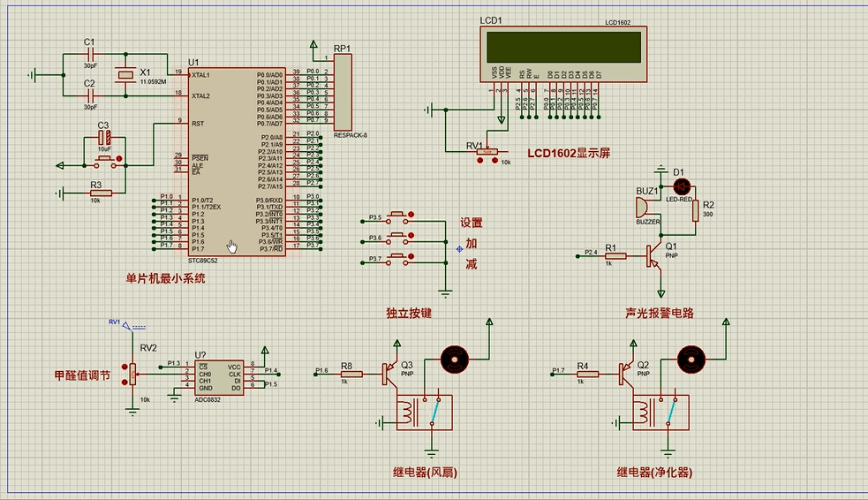Click the 声光报警电路 label text
Viewport: 868px width, 500px height.
[659, 314]
